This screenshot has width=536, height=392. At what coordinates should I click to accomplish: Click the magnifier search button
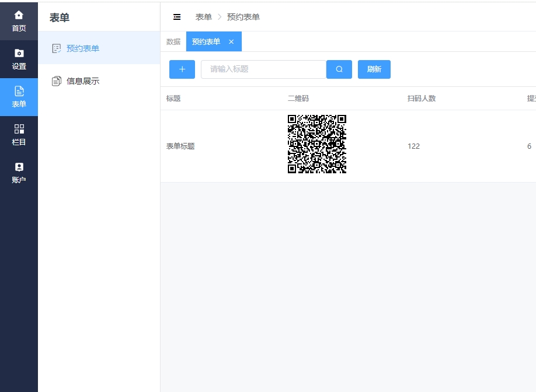click(339, 69)
